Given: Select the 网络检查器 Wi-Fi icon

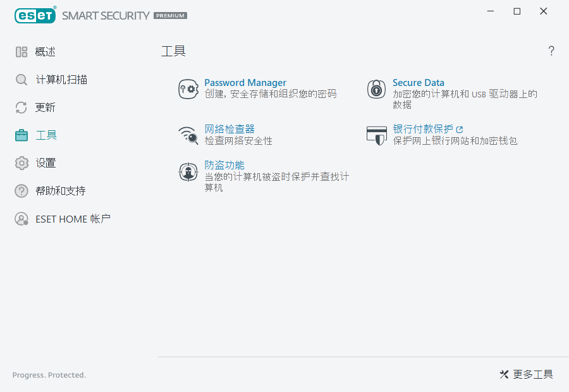Looking at the screenshot, I should (188, 134).
